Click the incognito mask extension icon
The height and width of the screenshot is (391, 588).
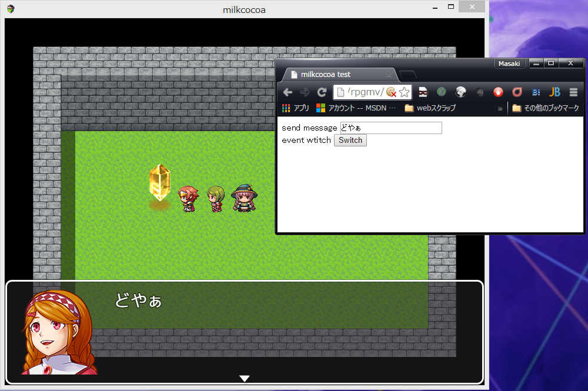pos(424,92)
